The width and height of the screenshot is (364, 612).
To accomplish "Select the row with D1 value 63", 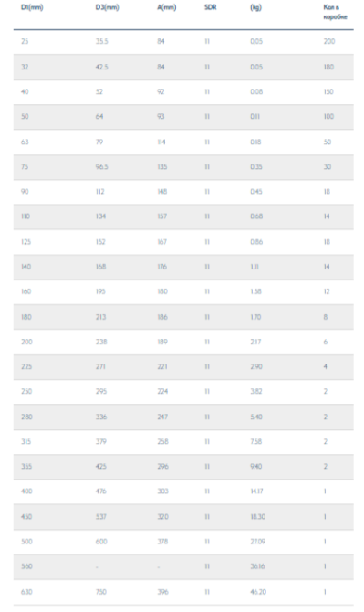I will pyautogui.click(x=183, y=142).
